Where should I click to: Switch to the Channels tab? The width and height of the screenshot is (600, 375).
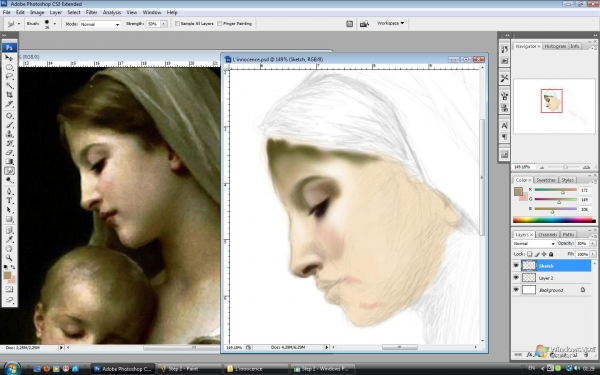547,234
